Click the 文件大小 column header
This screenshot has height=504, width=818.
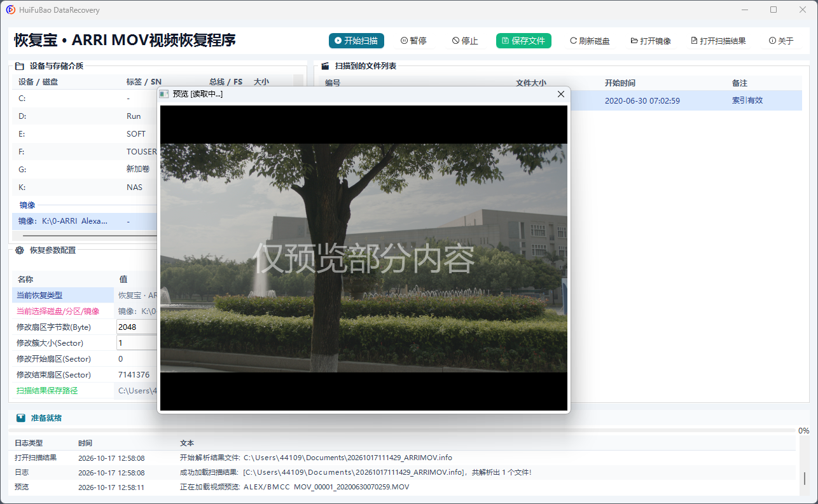point(531,83)
